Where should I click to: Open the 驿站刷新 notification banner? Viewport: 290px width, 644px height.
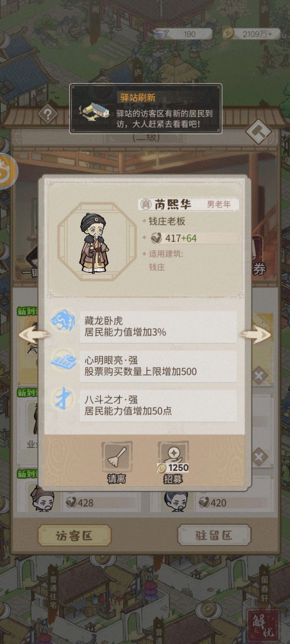click(x=145, y=109)
